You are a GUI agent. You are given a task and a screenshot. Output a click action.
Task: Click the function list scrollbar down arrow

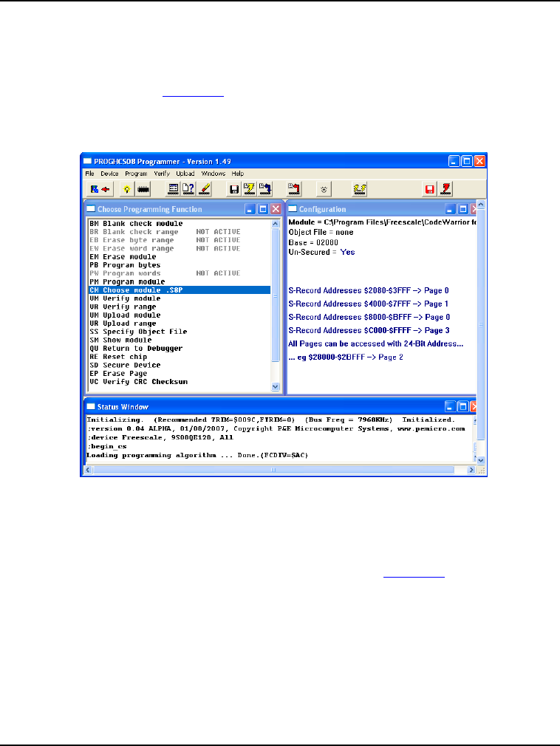click(276, 387)
